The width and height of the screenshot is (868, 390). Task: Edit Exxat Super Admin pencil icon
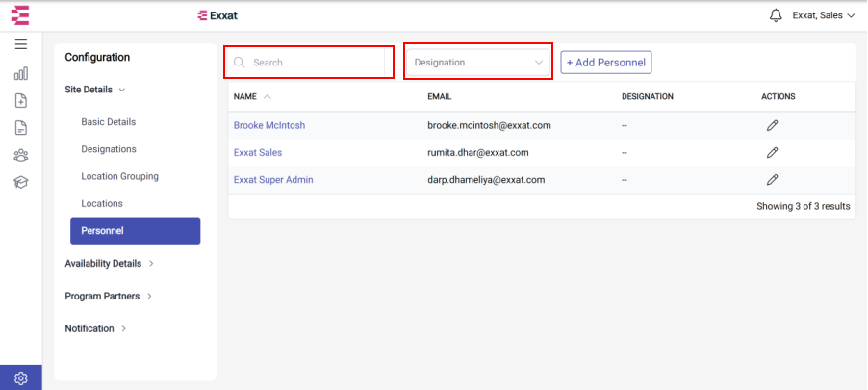tap(772, 179)
